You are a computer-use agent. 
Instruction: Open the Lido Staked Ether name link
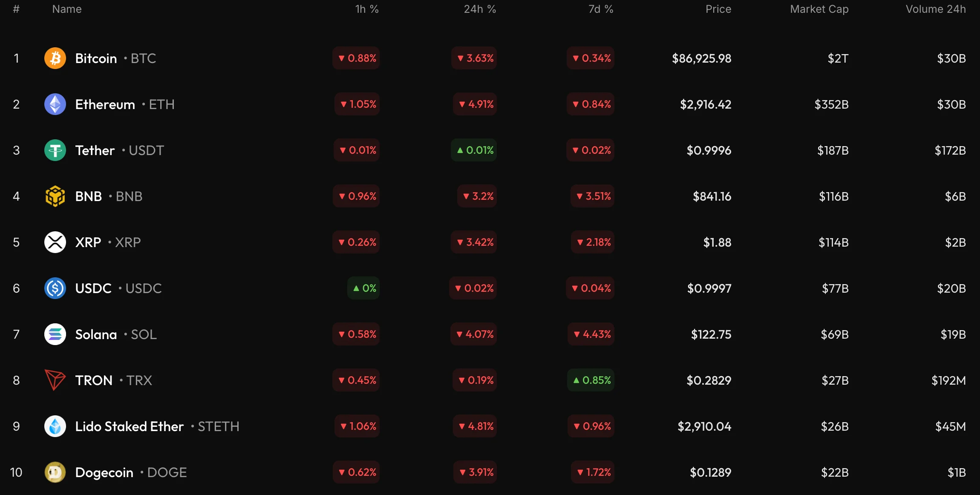point(129,426)
